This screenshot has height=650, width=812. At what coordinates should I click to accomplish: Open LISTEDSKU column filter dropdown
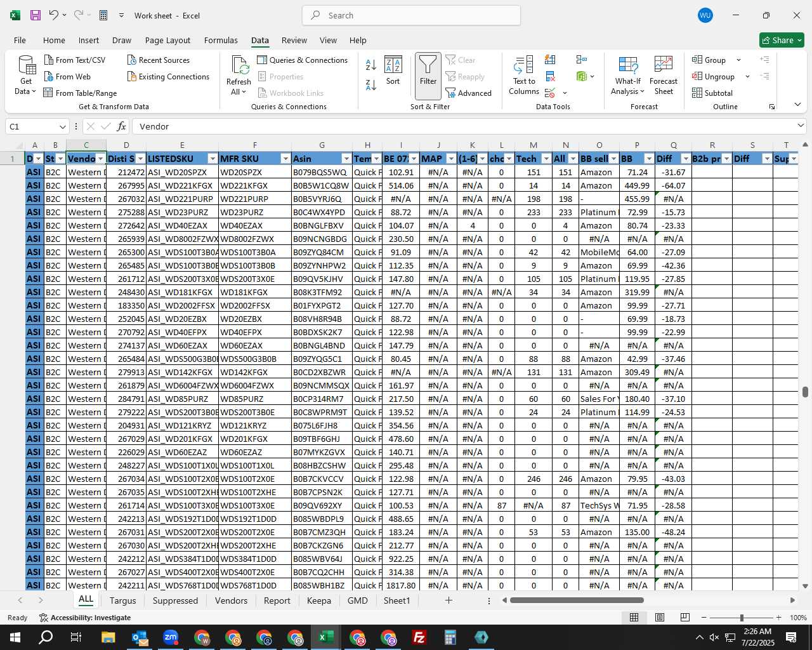213,159
